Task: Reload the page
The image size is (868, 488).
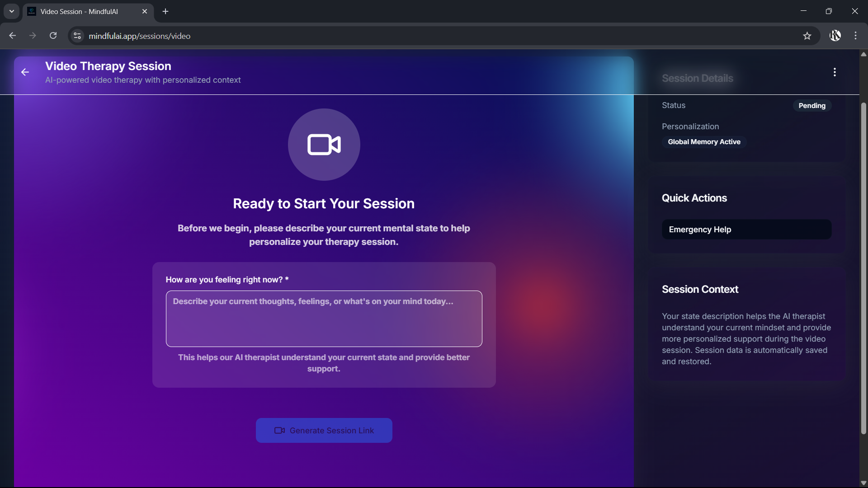Action: click(x=53, y=36)
